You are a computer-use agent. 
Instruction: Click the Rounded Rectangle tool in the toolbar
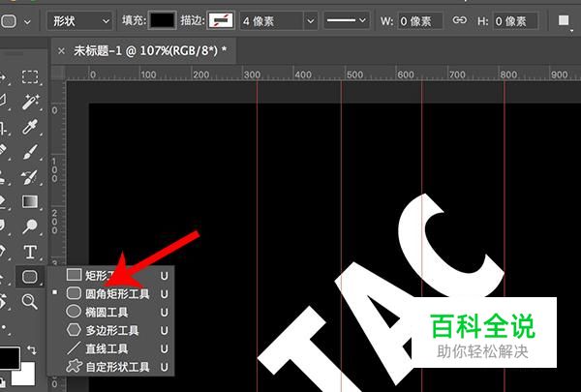point(30,277)
